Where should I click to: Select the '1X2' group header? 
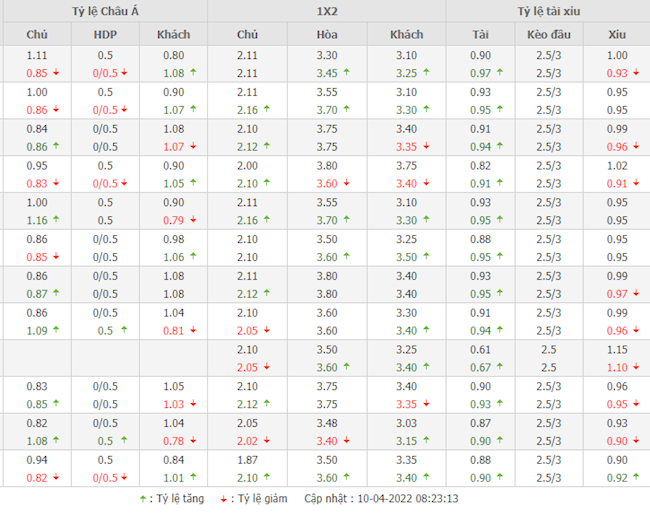coord(327,11)
